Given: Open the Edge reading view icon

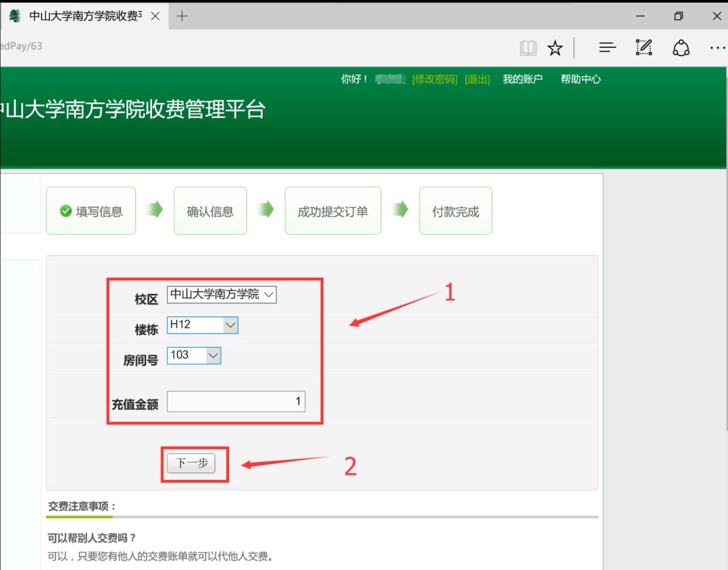Looking at the screenshot, I should point(528,47).
